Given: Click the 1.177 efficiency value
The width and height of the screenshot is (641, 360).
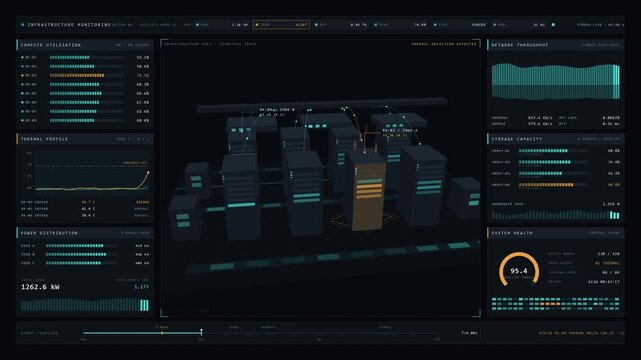Looking at the screenshot, I should pyautogui.click(x=141, y=287).
